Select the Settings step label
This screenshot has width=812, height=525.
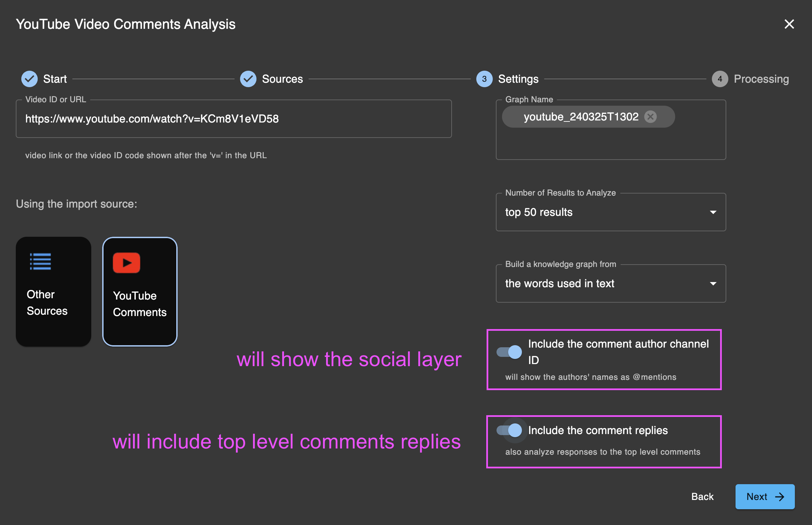point(518,79)
